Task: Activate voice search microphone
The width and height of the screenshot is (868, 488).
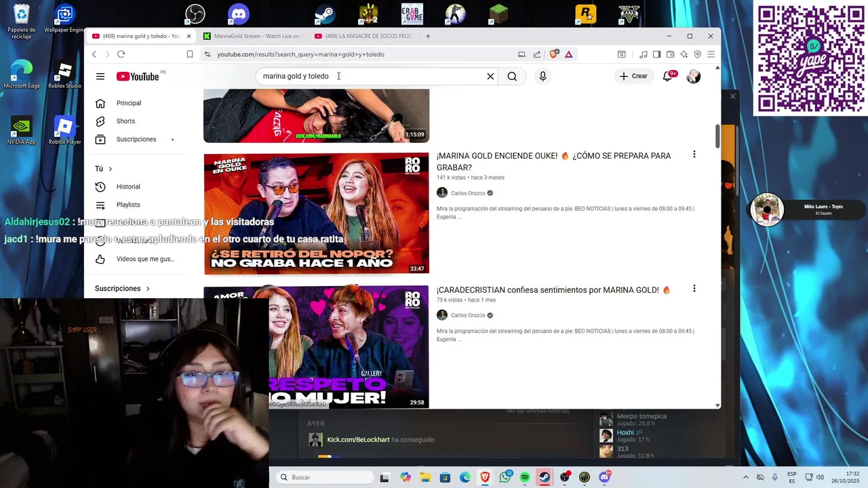Action: point(542,77)
